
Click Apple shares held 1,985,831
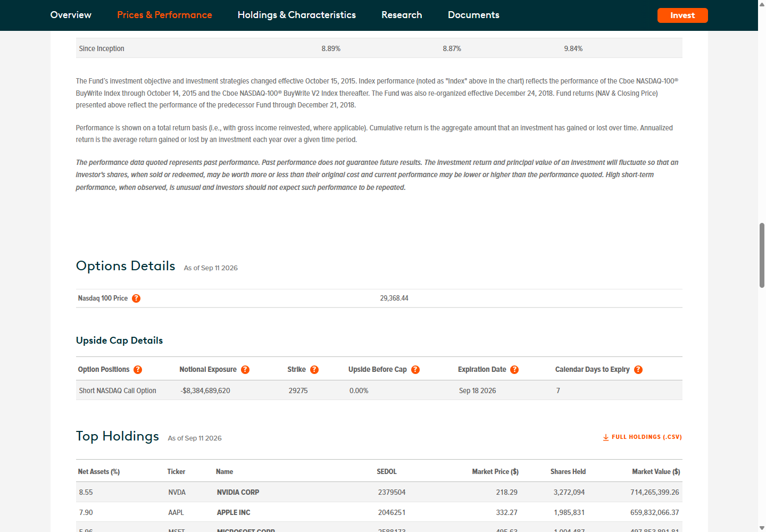tap(569, 512)
